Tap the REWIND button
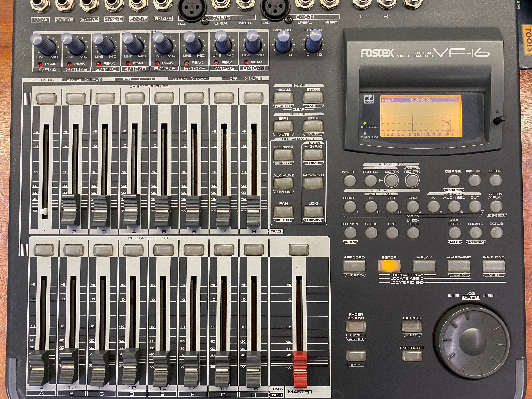 pos(459,266)
